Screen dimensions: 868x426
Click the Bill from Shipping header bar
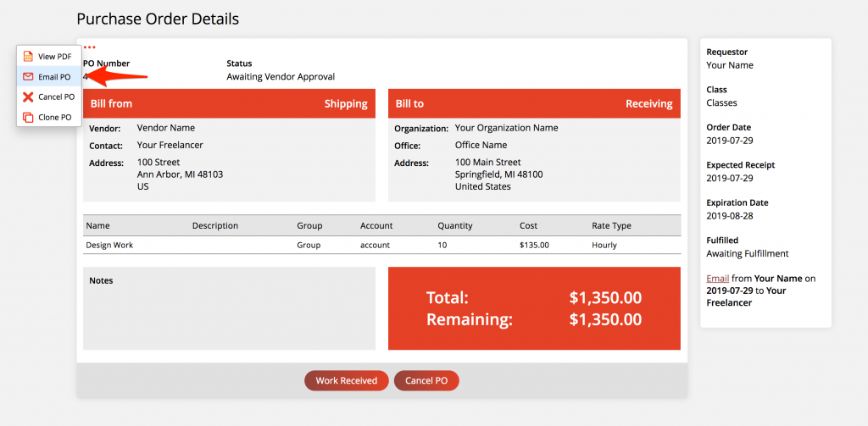tap(229, 103)
